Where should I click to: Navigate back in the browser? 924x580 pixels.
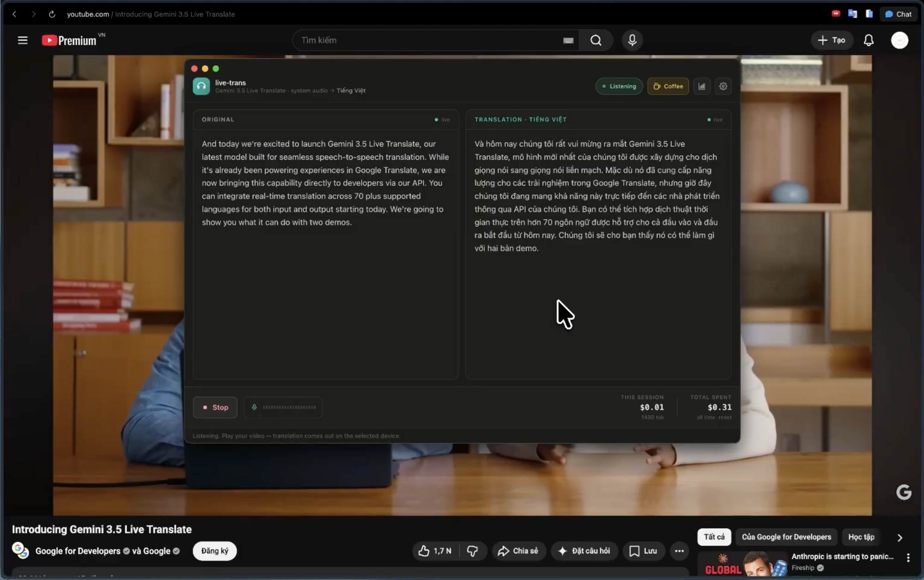[x=14, y=14]
